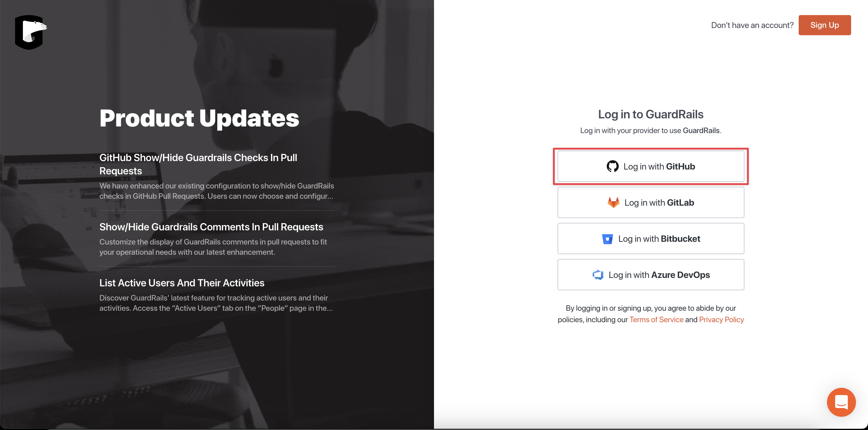Click Log in with Azure DevOps button

coord(651,275)
